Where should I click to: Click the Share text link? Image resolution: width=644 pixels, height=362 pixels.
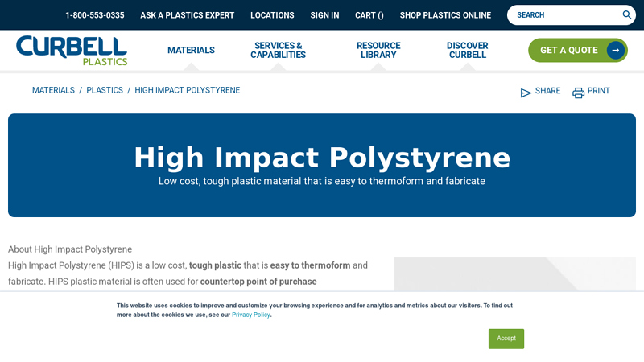pos(547,91)
